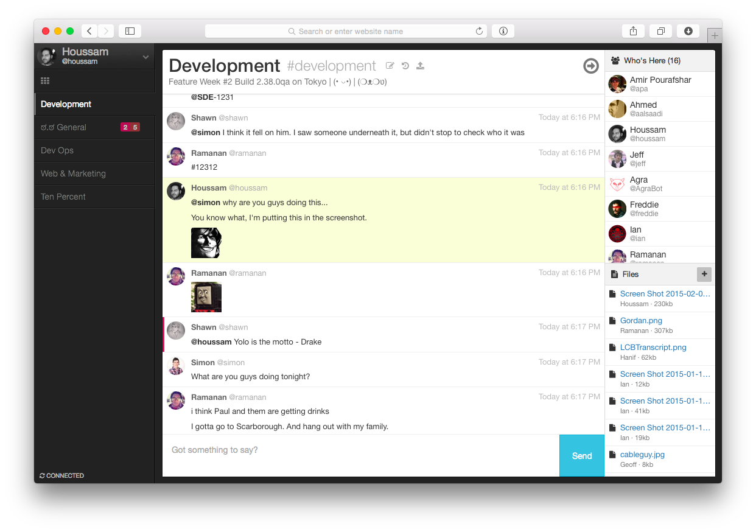
Task: Click the Send button
Action: coord(581,455)
